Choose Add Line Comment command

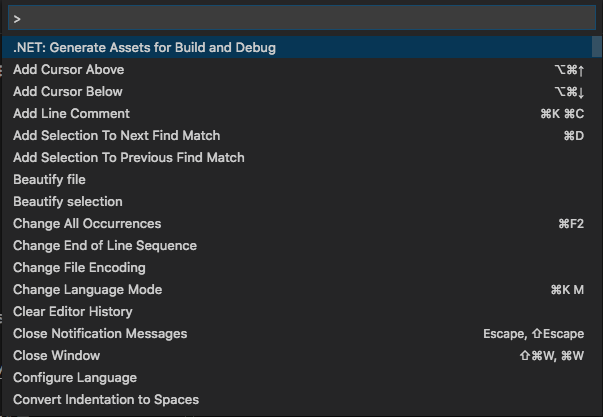(297, 113)
